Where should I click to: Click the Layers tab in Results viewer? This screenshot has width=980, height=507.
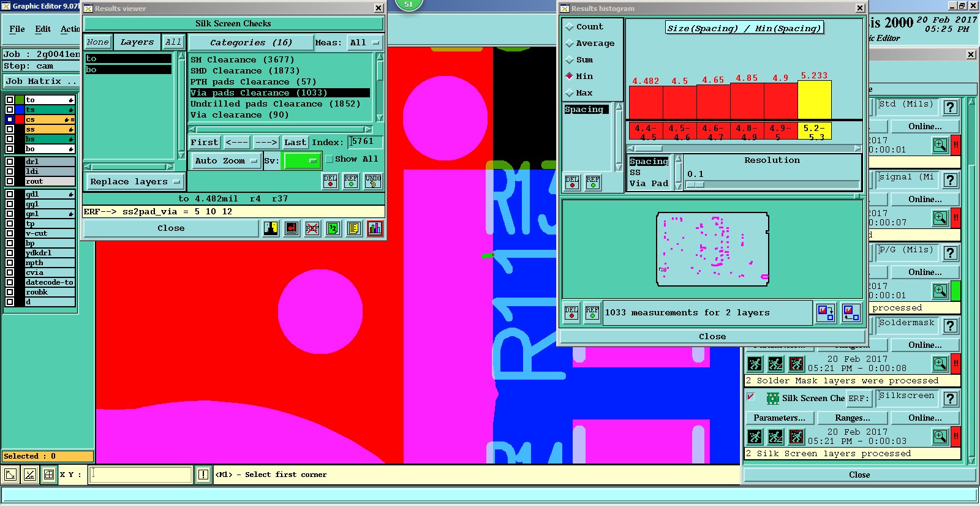pos(137,42)
